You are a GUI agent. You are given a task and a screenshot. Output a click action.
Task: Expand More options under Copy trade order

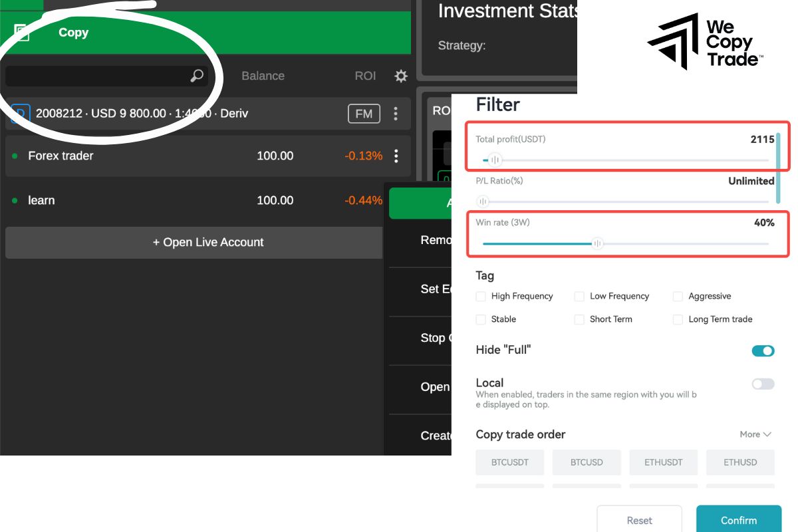click(755, 434)
